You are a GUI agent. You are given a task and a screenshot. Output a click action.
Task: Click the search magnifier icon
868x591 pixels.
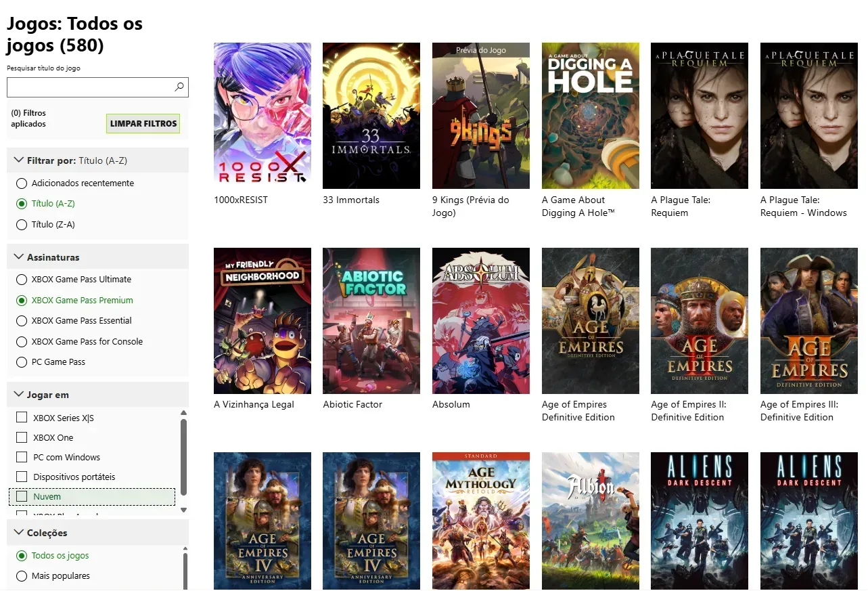(179, 87)
